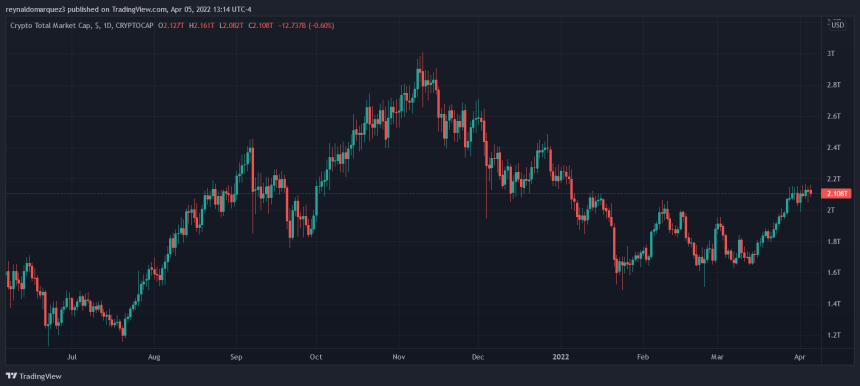The width and height of the screenshot is (860, 386).
Task: Click the Apr date axis label
Action: click(799, 357)
